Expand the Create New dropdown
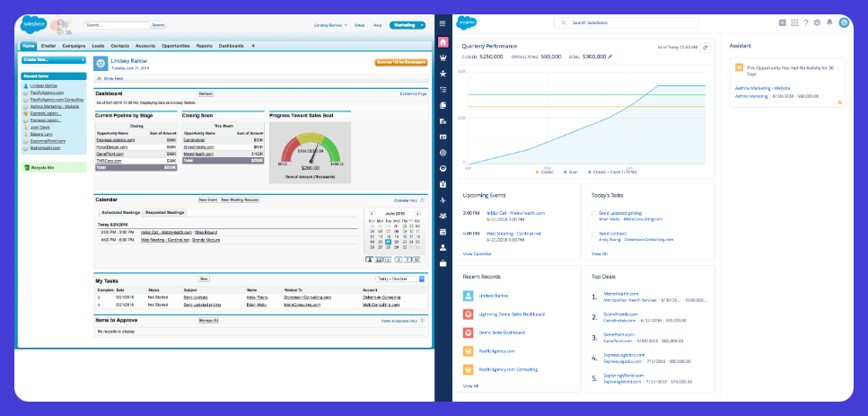The image size is (868, 416). point(54,60)
